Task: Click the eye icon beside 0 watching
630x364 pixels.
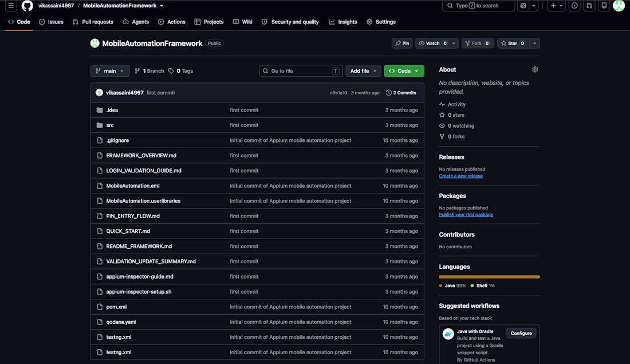Action: click(x=442, y=125)
